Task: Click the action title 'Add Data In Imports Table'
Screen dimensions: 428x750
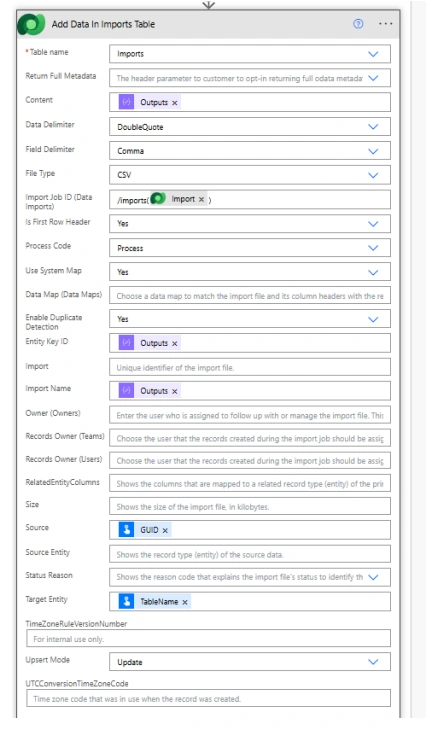Action: [x=103, y=24]
